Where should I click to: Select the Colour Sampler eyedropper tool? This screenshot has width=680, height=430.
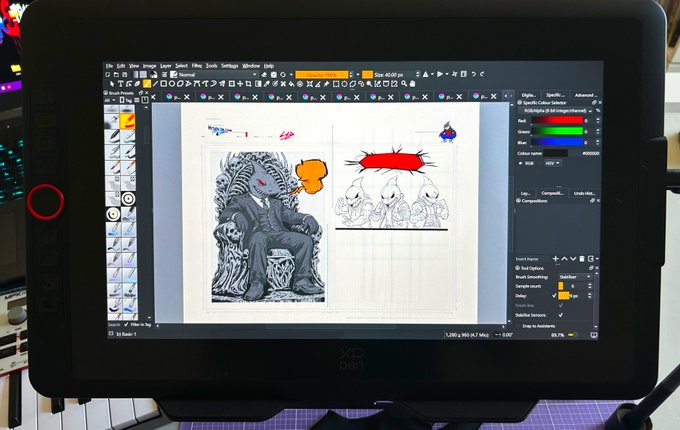[x=266, y=84]
